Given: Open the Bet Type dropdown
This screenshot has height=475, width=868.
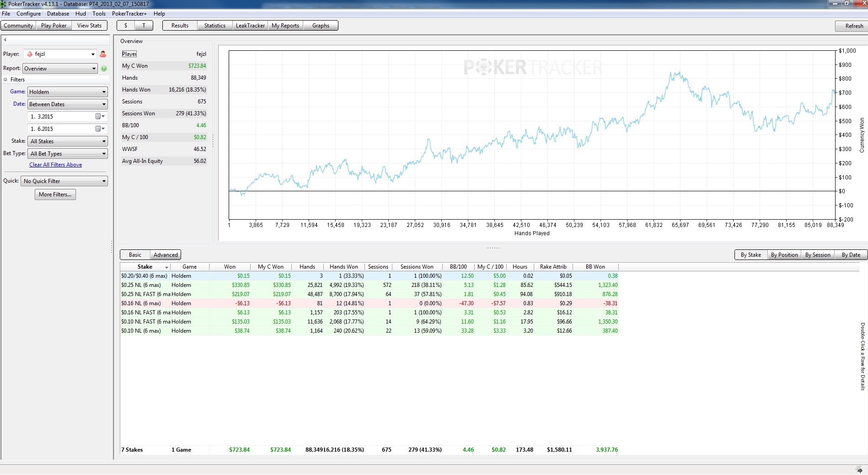Looking at the screenshot, I should pos(68,154).
